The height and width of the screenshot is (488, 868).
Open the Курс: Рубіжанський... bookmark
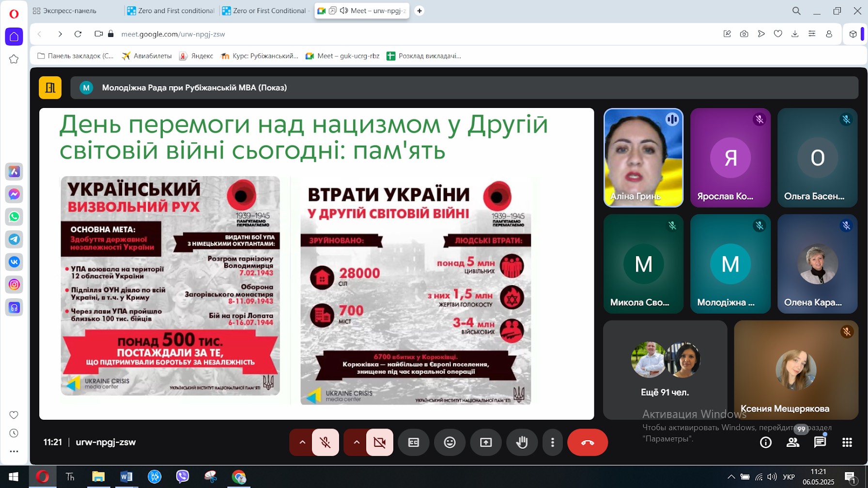[259, 56]
